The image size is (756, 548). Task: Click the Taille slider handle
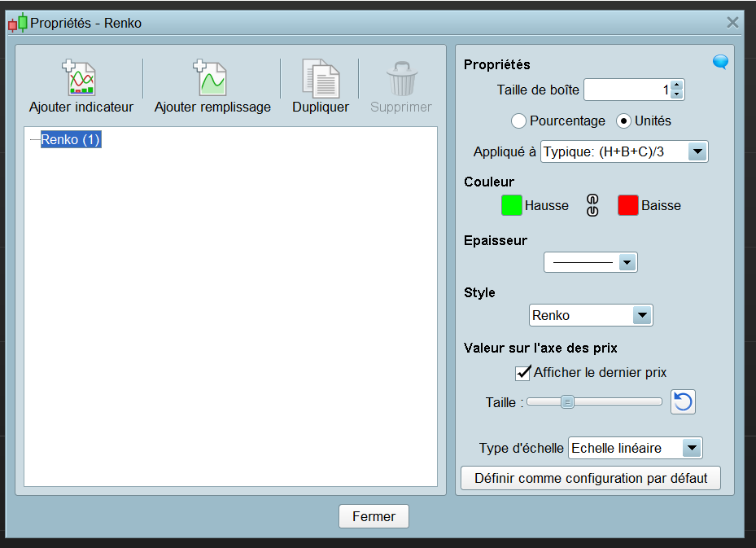pos(567,401)
